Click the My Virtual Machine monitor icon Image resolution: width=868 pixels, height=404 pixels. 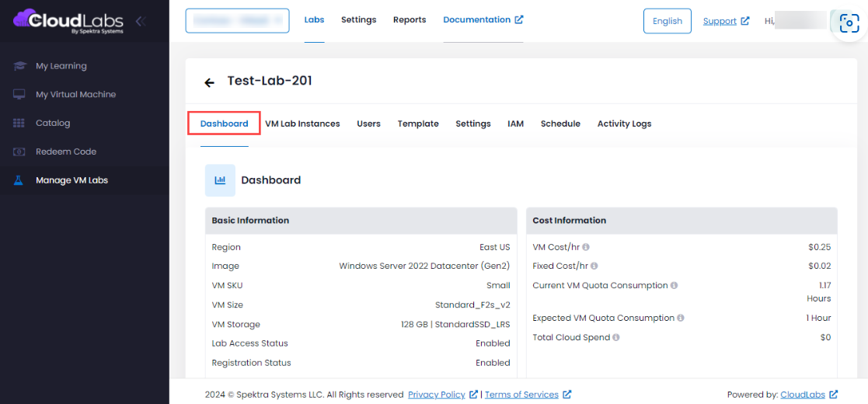click(x=19, y=95)
